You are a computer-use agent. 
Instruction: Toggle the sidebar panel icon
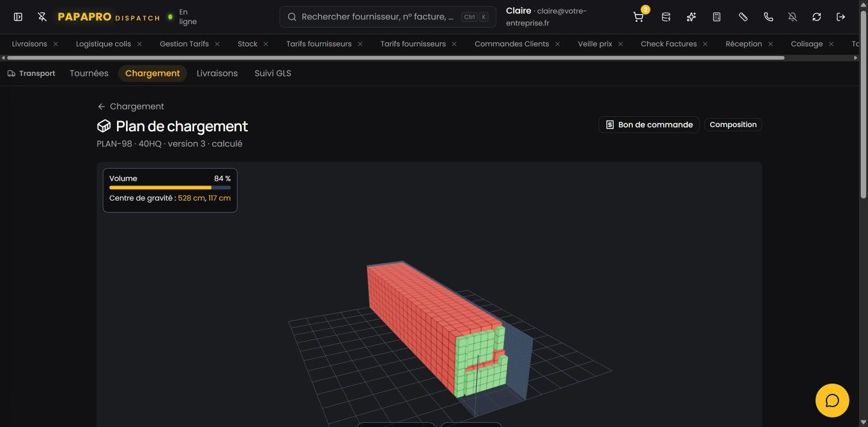18,17
